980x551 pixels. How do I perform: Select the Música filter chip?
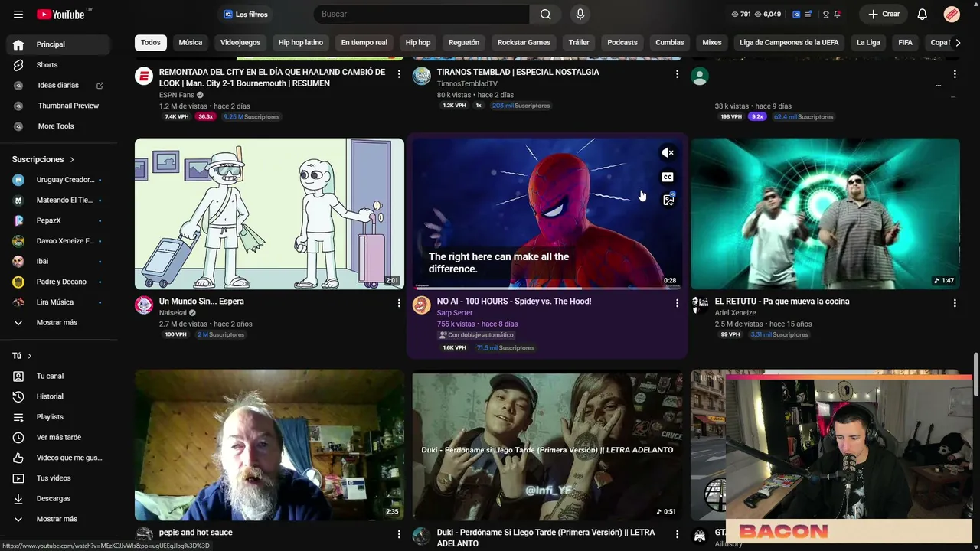(191, 43)
